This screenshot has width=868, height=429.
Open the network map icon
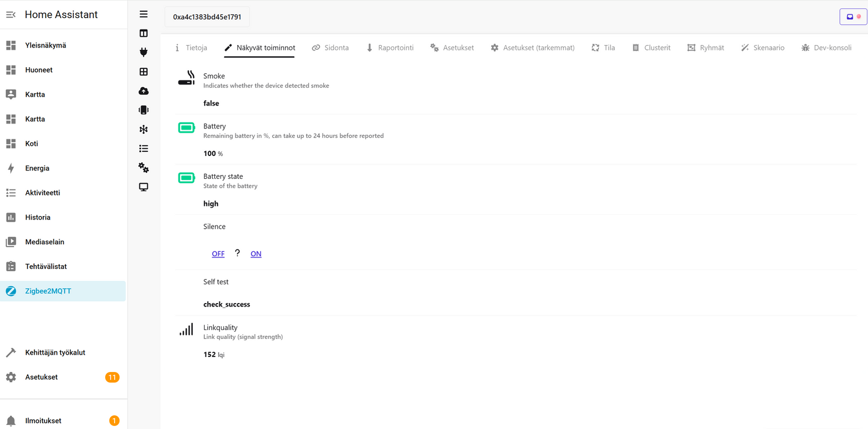[x=144, y=129]
